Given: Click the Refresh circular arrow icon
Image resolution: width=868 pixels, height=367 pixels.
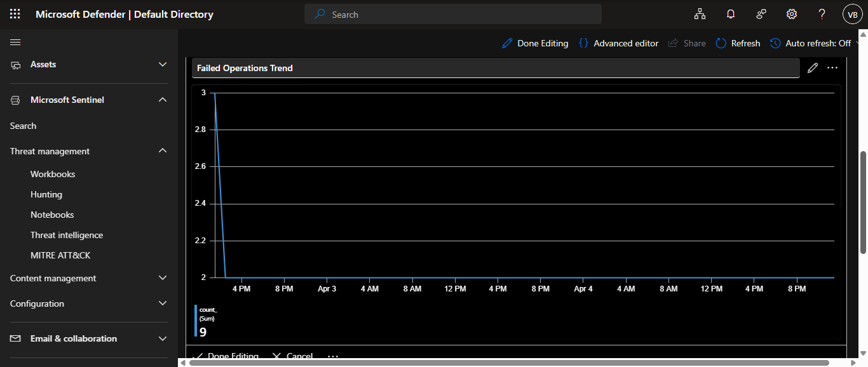Looking at the screenshot, I should click(x=721, y=43).
